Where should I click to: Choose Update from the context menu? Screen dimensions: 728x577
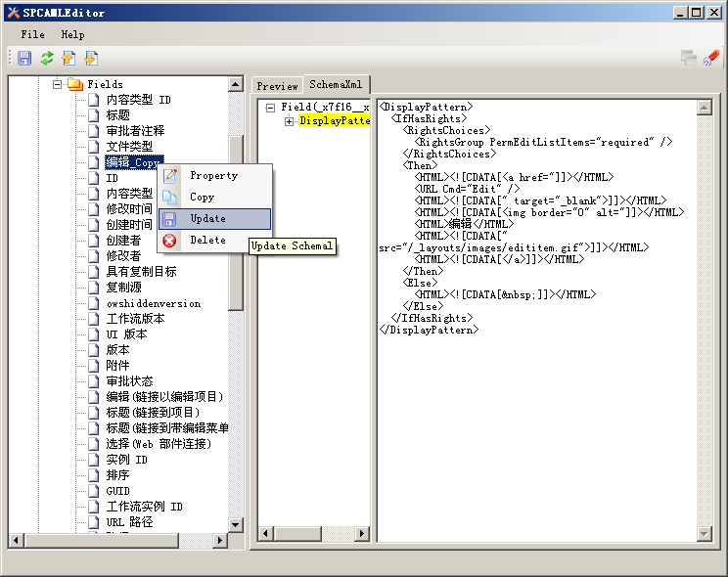coord(207,219)
